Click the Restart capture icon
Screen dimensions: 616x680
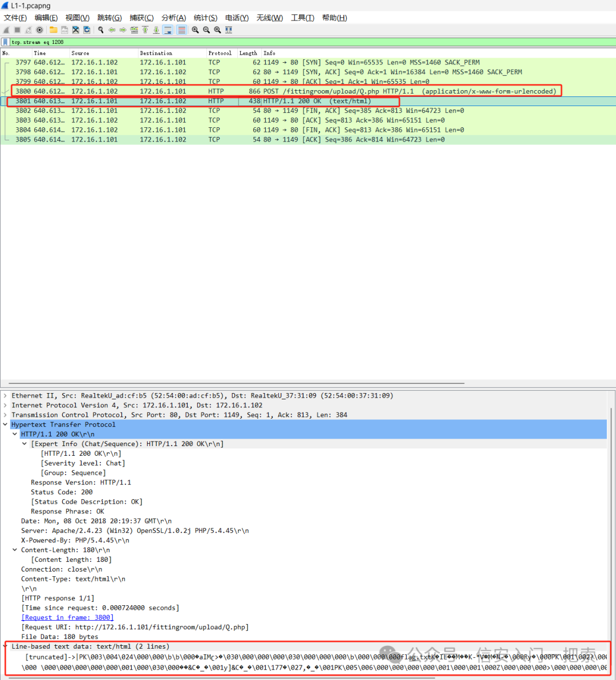point(29,30)
